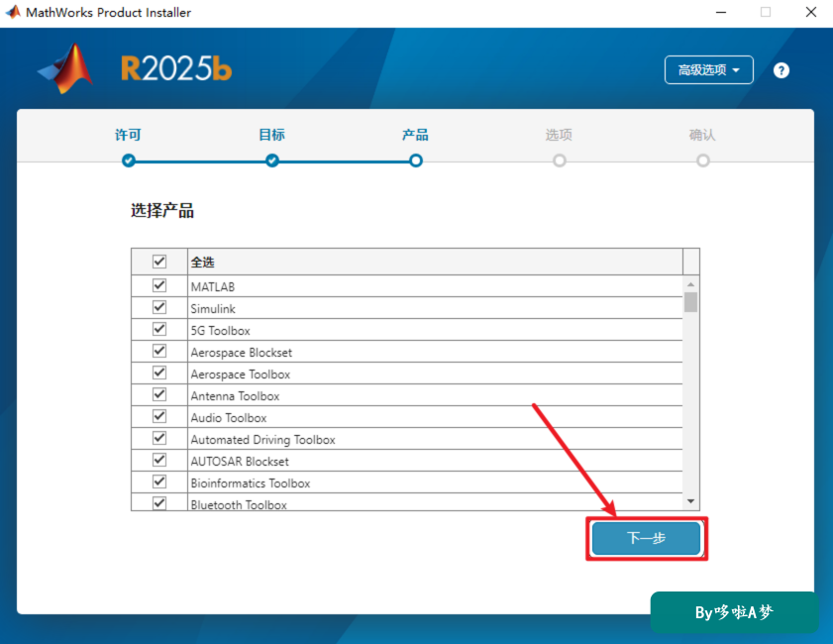Screen dimensions: 833x644
Task: Toggle the Bluetooth Toolbox checkbox
Action: [x=159, y=502]
